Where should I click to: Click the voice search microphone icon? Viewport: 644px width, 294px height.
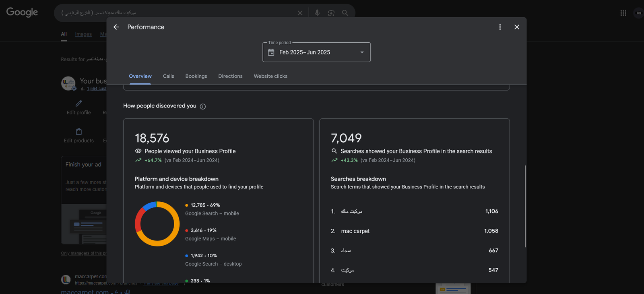point(317,13)
